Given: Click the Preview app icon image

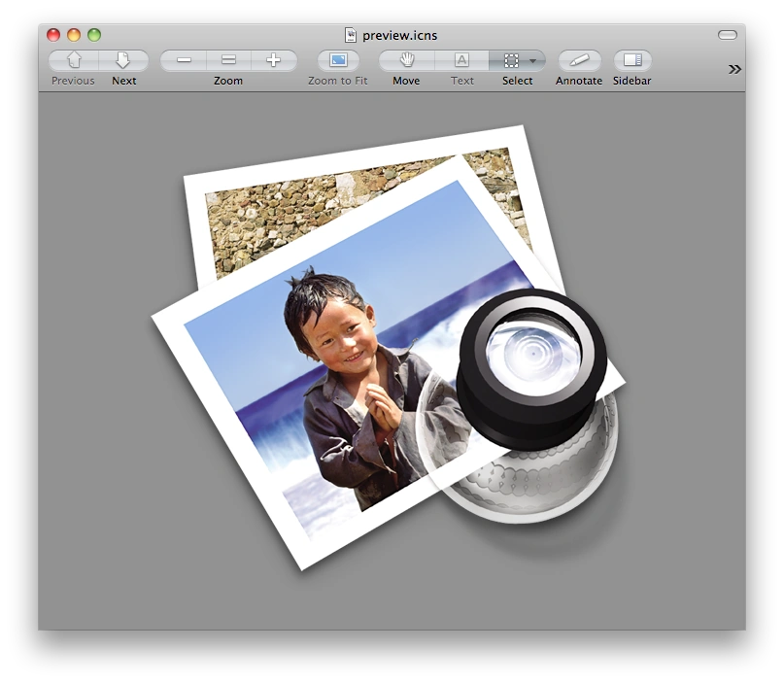Looking at the screenshot, I should coord(389,348).
